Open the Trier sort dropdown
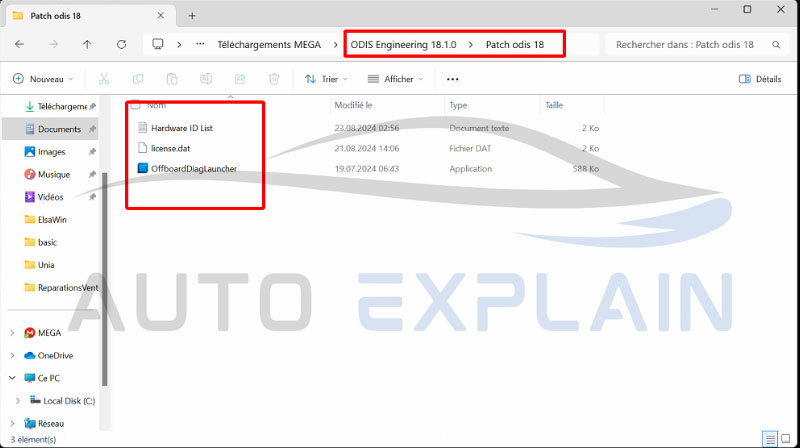 [327, 79]
